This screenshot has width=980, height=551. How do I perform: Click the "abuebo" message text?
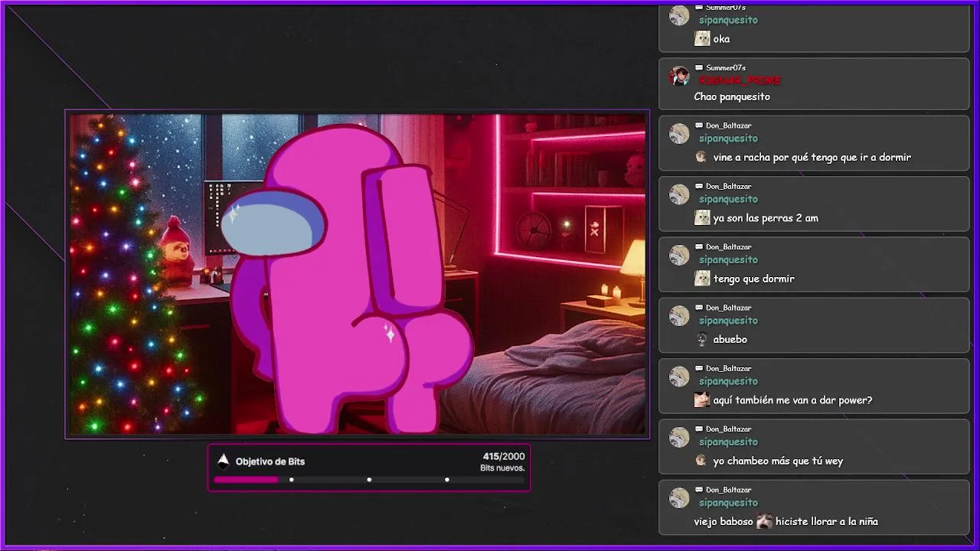click(730, 339)
